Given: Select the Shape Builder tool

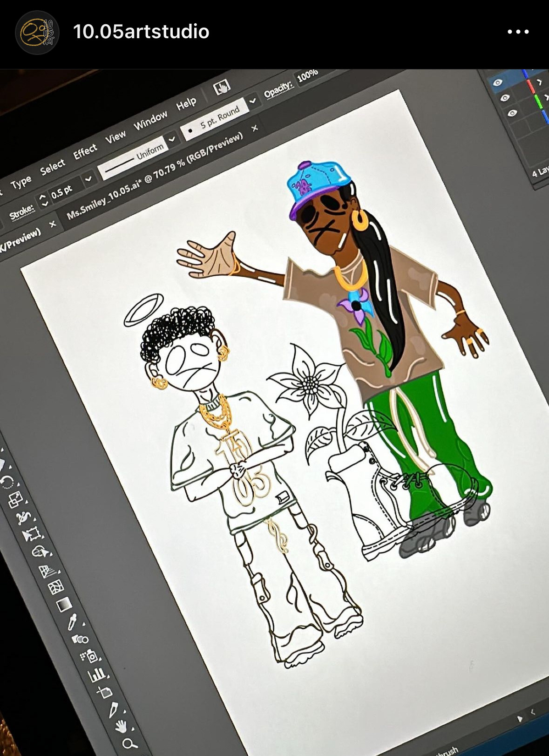Looking at the screenshot, I should pyautogui.click(x=41, y=552).
